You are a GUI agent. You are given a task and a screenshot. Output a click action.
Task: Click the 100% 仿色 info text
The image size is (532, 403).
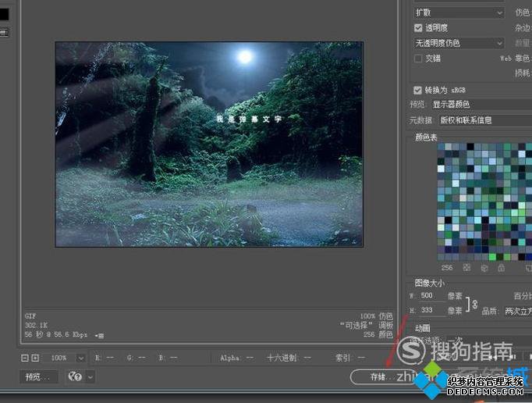click(x=376, y=316)
